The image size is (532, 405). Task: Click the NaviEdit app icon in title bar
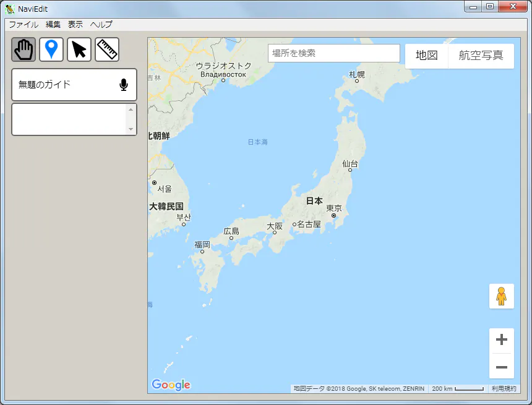tap(10, 9)
